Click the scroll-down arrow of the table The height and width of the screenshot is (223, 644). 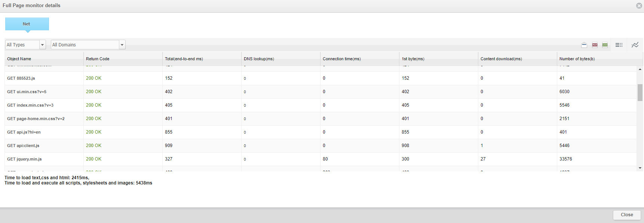pos(640,168)
